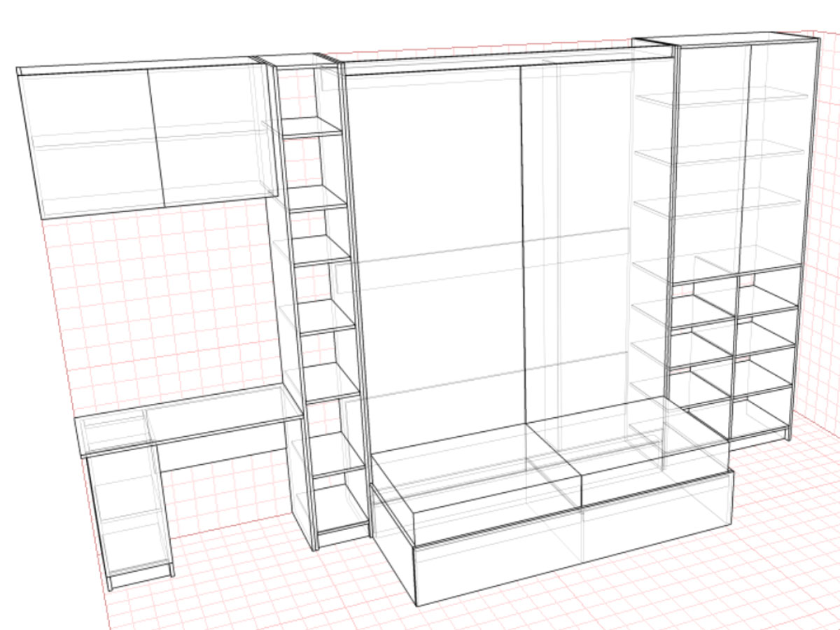Select the bottom compartment of narrow shelving tower
The image size is (840, 630).
339,507
